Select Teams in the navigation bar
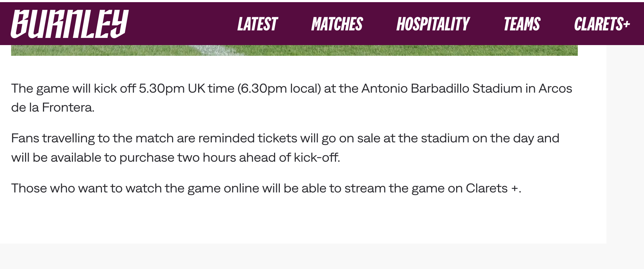644x269 pixels. (522, 24)
